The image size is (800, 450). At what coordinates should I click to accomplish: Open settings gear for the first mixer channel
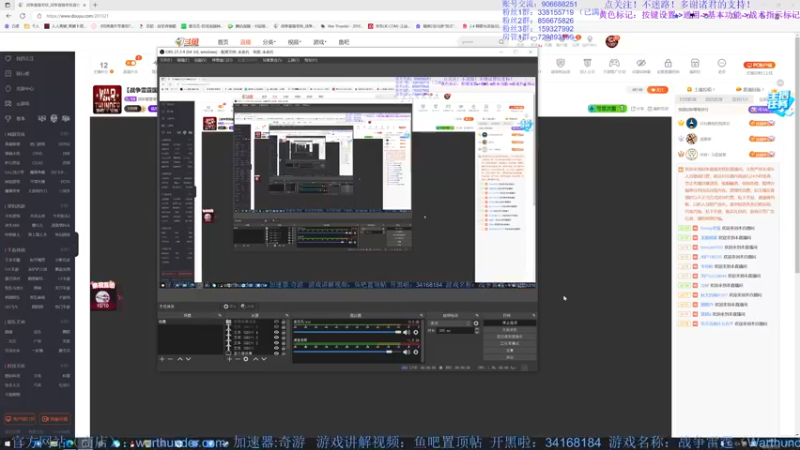point(416,332)
